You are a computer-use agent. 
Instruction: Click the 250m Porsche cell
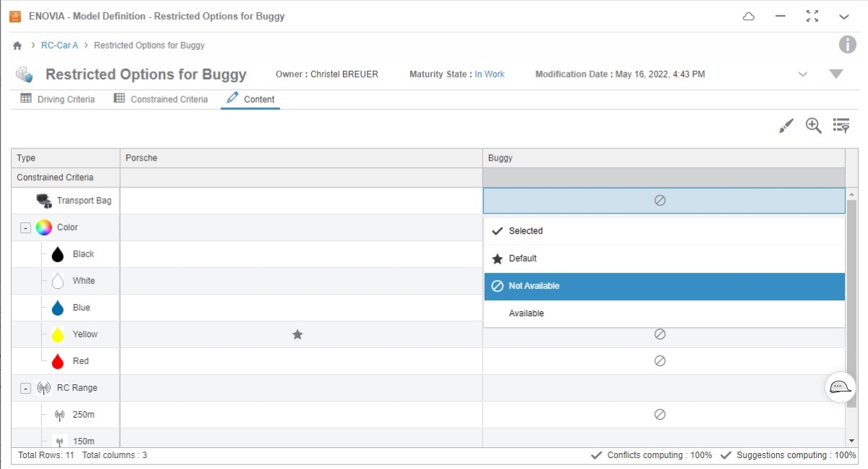pos(302,415)
